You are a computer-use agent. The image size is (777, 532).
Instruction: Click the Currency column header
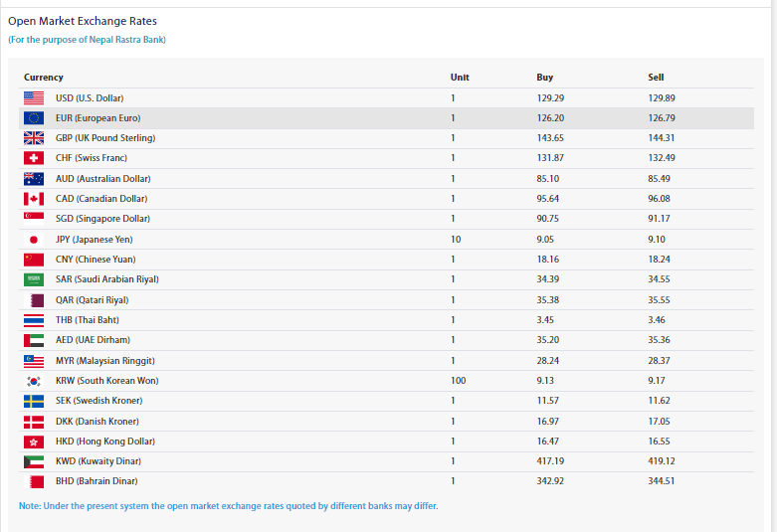point(44,78)
